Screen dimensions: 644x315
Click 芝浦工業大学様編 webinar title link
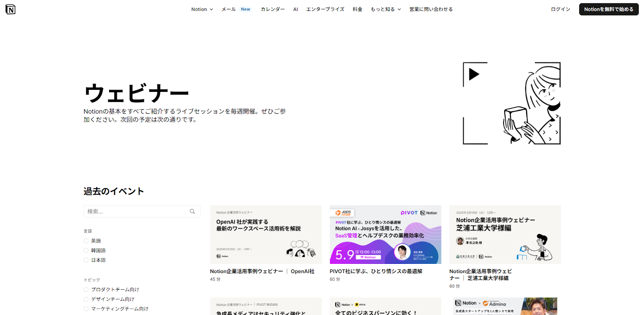[x=481, y=275]
